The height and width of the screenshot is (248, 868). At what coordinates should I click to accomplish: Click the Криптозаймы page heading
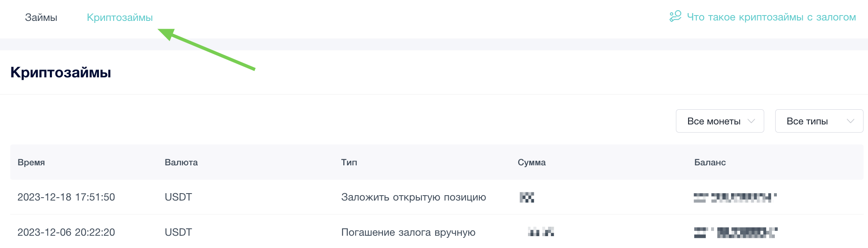(x=60, y=72)
